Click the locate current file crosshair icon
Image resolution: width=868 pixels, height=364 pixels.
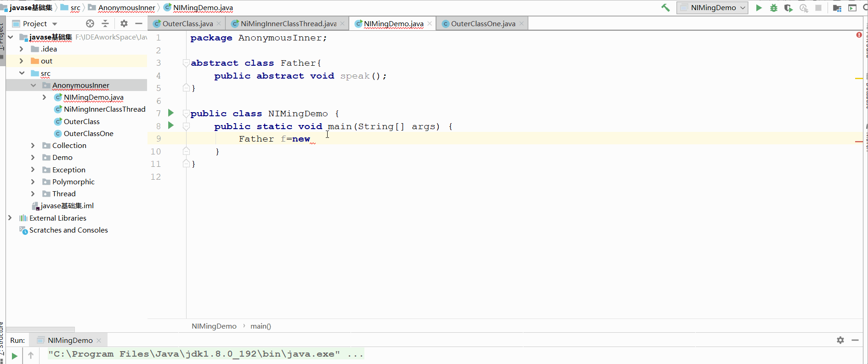tap(90, 23)
